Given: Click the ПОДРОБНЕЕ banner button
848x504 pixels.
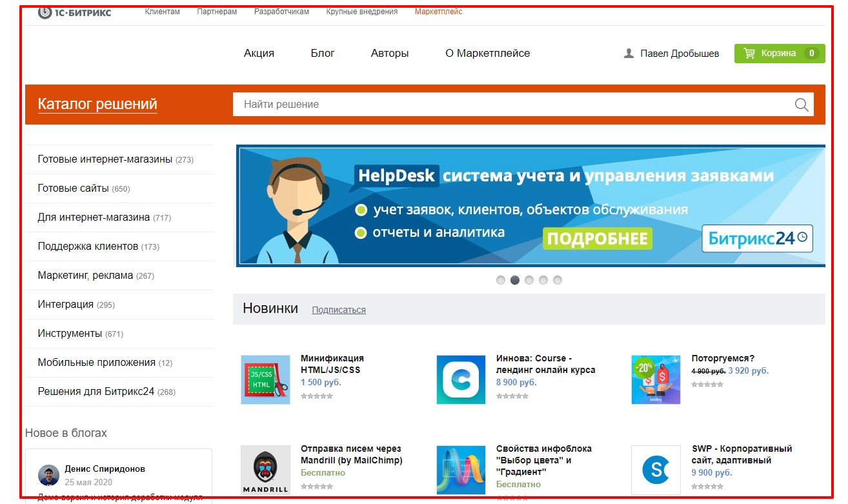Looking at the screenshot, I should click(598, 239).
